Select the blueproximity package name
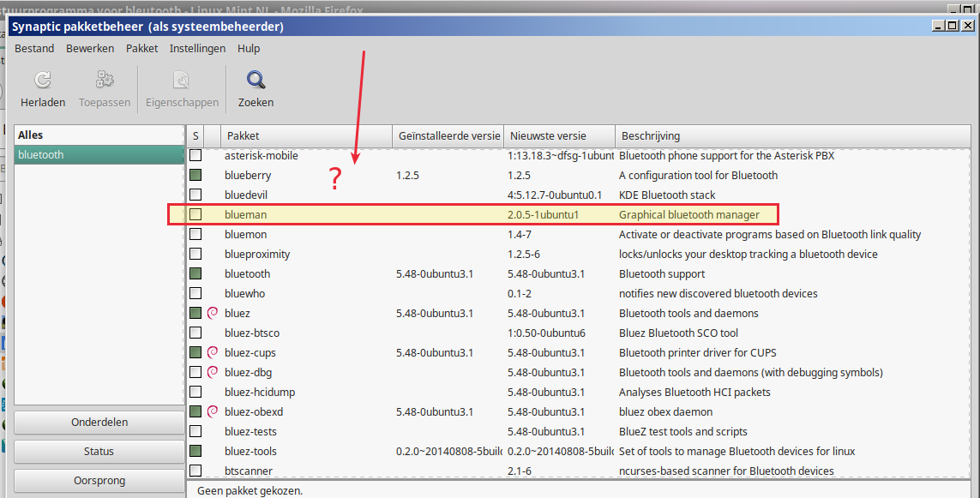The height and width of the screenshot is (498, 980). pos(257,255)
